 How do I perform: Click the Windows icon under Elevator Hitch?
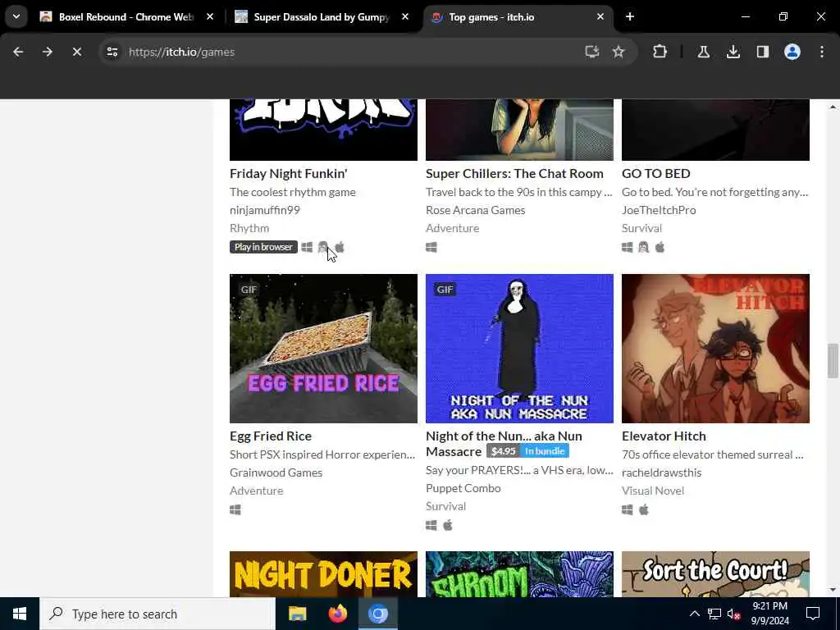[628, 509]
